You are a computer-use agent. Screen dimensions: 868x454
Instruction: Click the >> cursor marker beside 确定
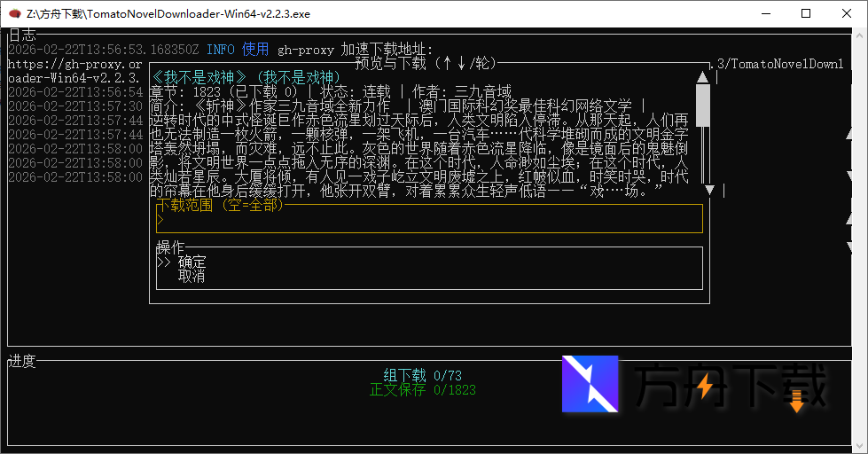click(163, 262)
